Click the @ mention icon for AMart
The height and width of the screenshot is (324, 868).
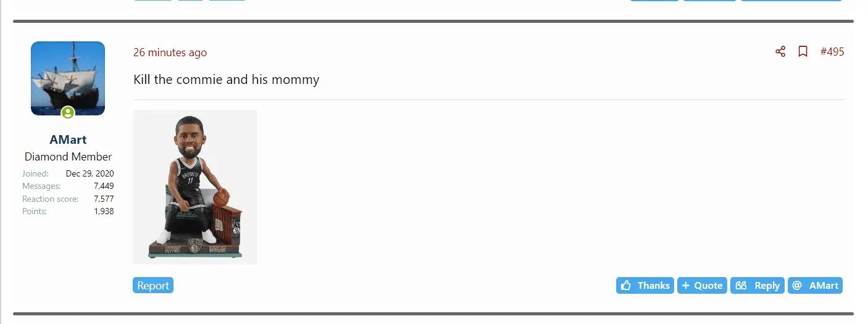click(797, 286)
